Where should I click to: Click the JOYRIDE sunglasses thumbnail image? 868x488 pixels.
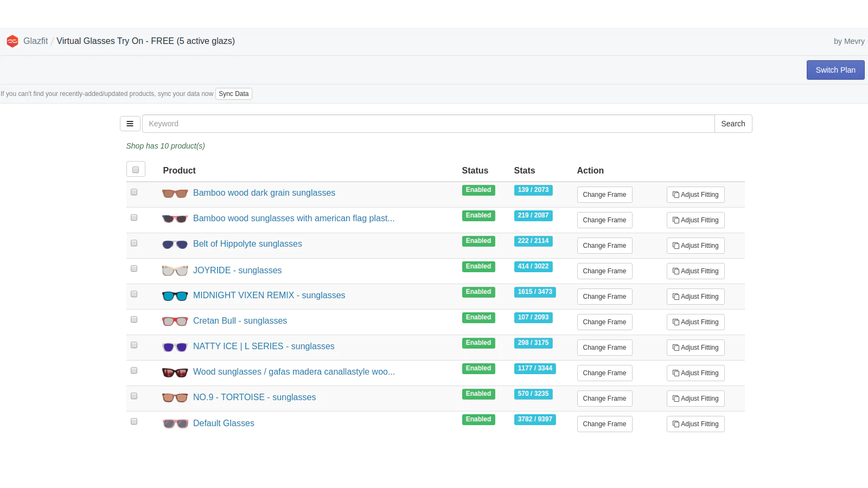coord(175,271)
